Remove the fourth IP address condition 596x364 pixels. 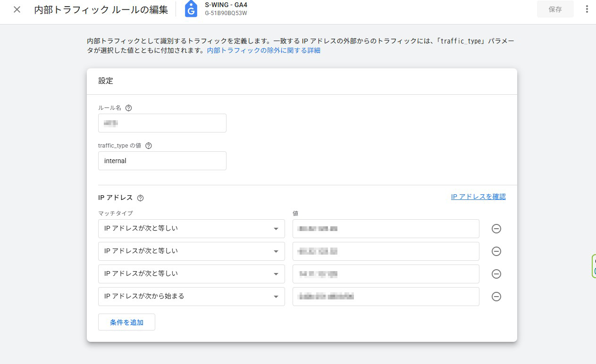(x=496, y=297)
